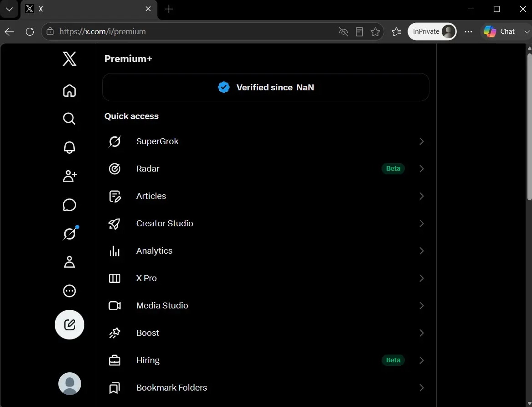The height and width of the screenshot is (407, 532).
Task: Open Messages chat bubble icon
Action: [69, 205]
